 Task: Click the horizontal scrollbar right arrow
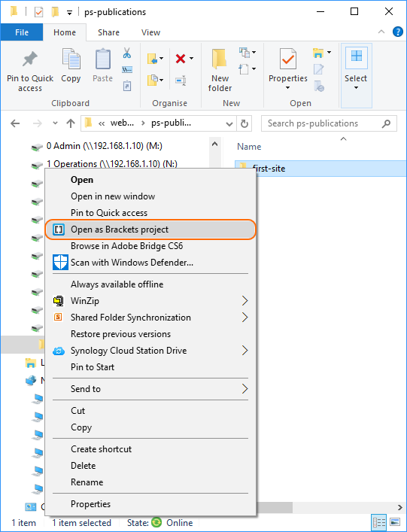coord(400,508)
